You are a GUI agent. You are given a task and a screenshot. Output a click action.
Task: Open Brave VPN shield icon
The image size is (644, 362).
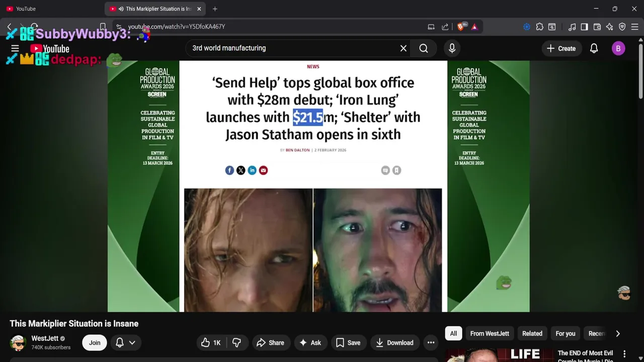pos(622,27)
